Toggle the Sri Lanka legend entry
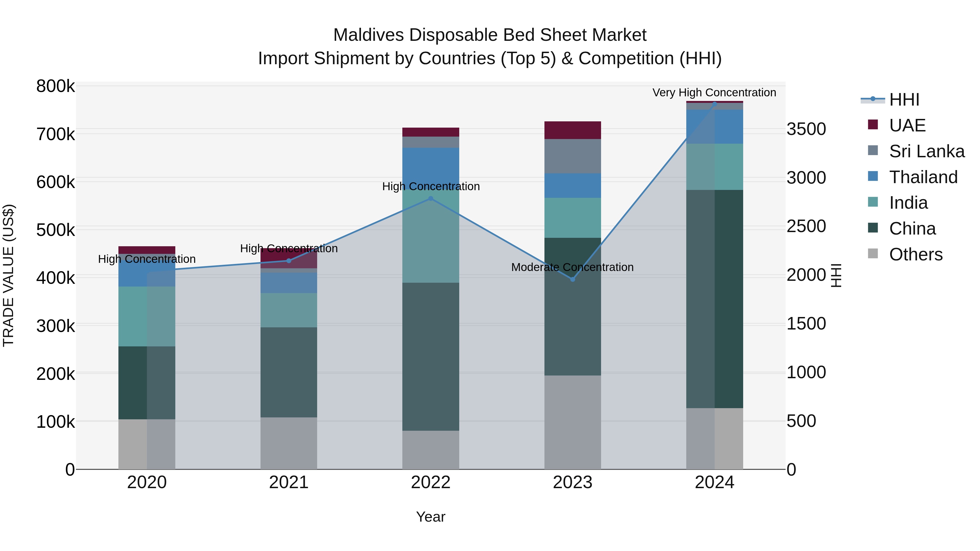This screenshot has height=551, width=980. (x=916, y=151)
